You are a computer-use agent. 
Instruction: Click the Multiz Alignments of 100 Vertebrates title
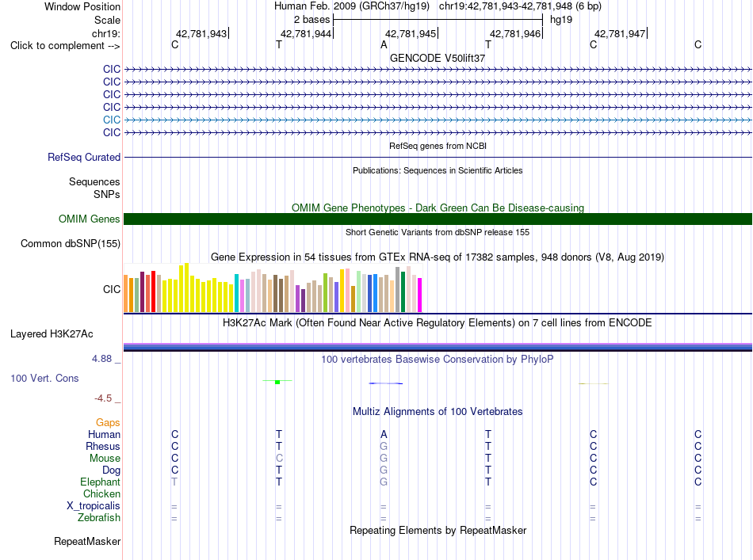pos(438,411)
